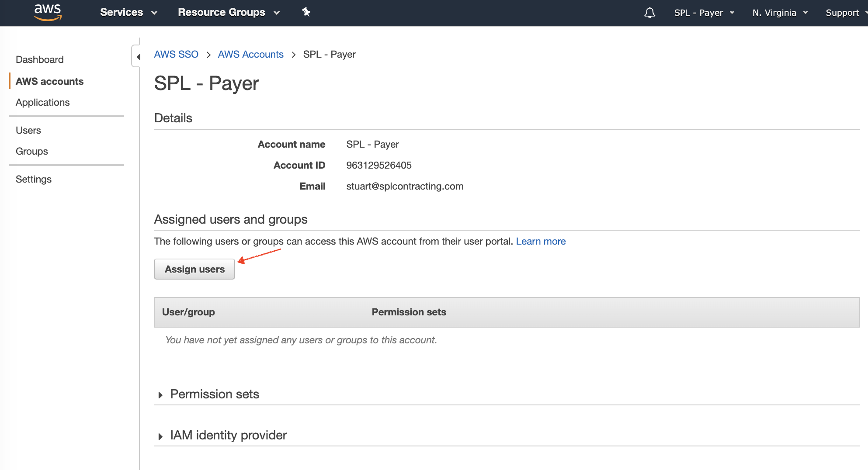
Task: Open the notifications bell
Action: coord(649,13)
